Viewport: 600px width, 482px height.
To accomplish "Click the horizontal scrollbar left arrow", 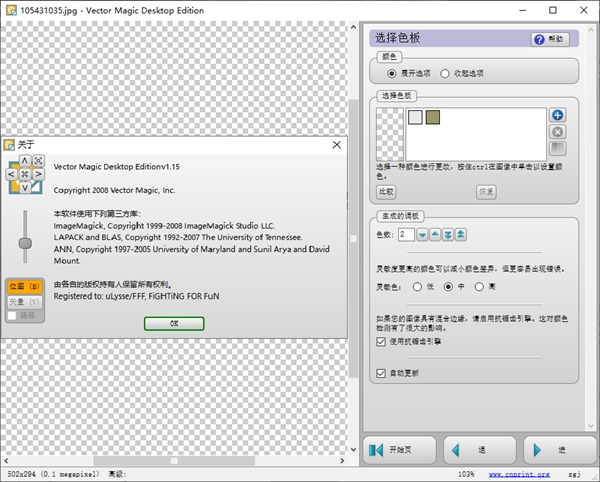I will (6, 461).
